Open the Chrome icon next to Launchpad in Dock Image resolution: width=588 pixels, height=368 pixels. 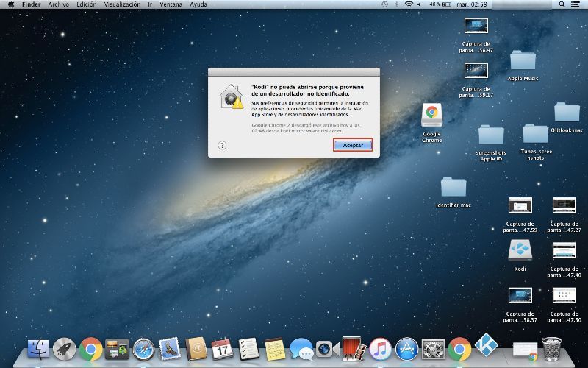pyautogui.click(x=90, y=349)
